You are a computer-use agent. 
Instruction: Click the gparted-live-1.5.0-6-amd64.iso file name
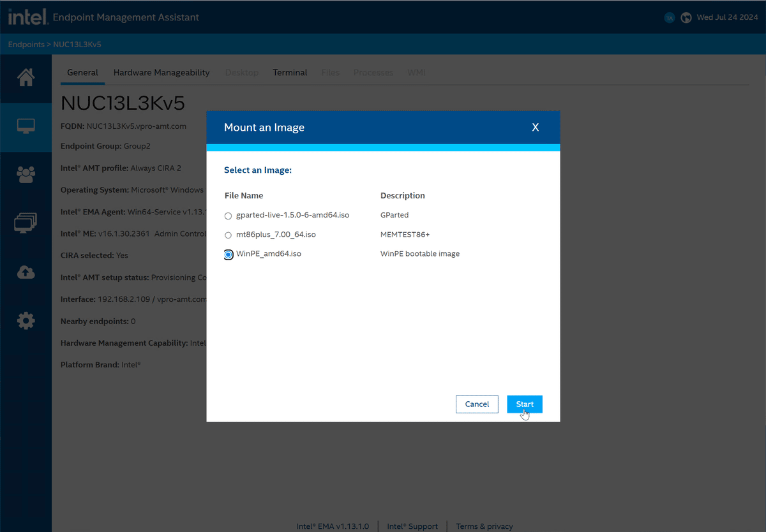(292, 215)
